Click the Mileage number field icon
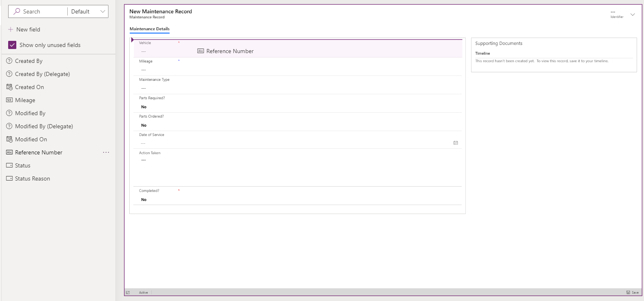This screenshot has height=301, width=644. pos(9,100)
